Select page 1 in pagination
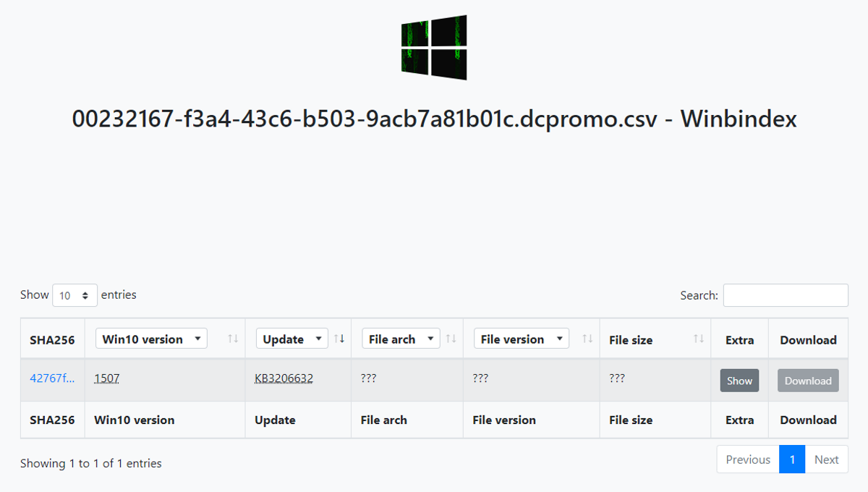The width and height of the screenshot is (868, 492). click(792, 459)
